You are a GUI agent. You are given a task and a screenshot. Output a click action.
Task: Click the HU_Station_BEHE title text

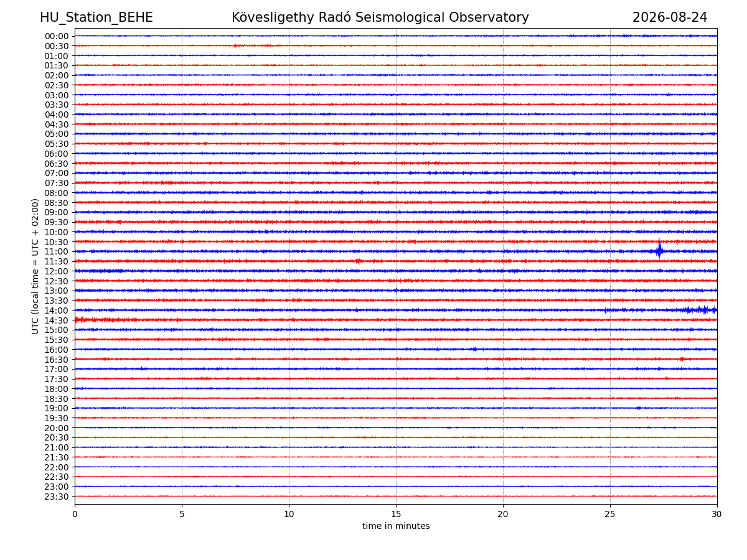(x=96, y=17)
